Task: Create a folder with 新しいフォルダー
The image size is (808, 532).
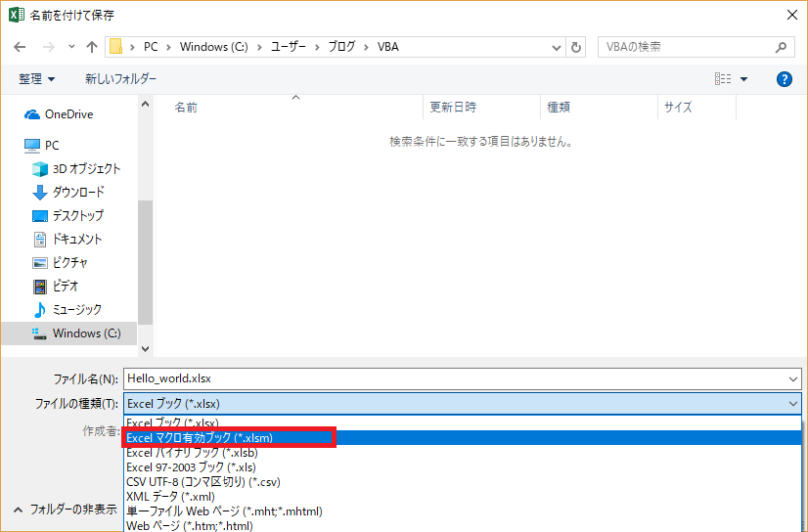Action: pos(120,79)
